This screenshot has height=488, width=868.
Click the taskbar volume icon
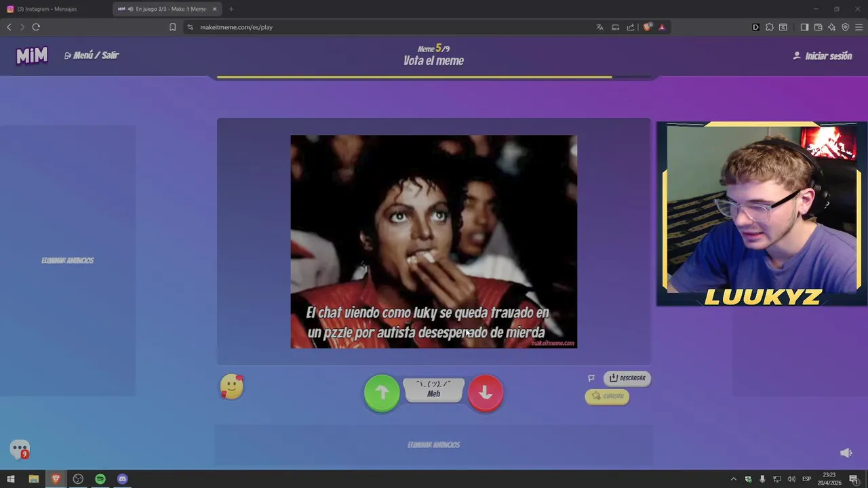791,479
